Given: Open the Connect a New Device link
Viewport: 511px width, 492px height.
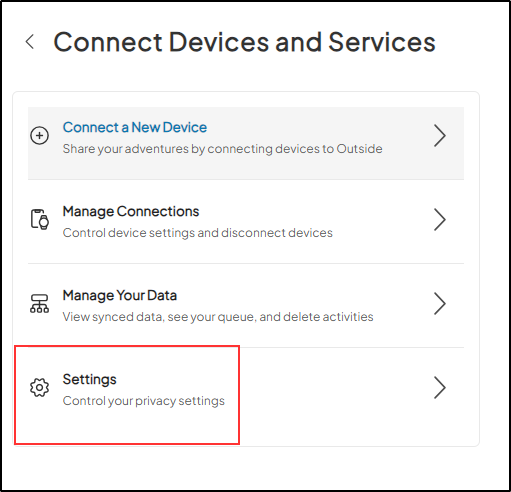Looking at the screenshot, I should tap(135, 127).
